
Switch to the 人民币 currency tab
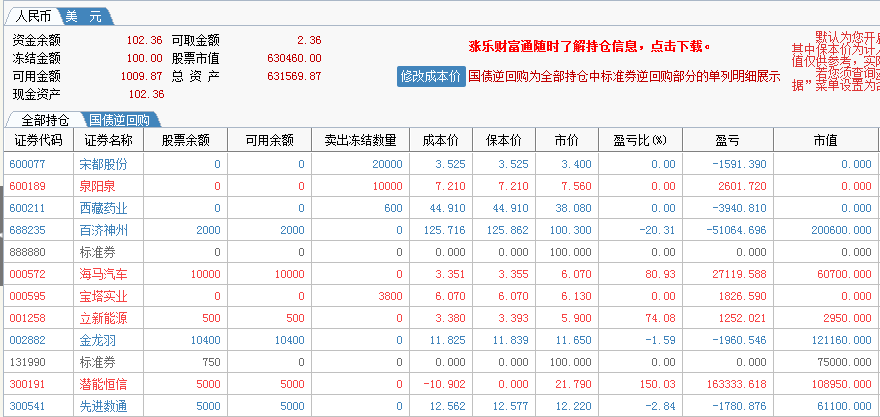(x=33, y=17)
